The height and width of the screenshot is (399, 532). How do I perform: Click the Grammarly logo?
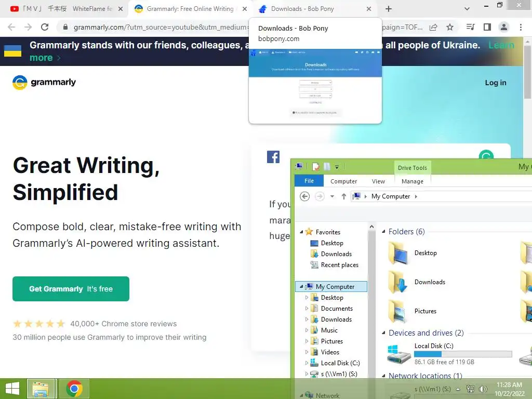(x=44, y=83)
